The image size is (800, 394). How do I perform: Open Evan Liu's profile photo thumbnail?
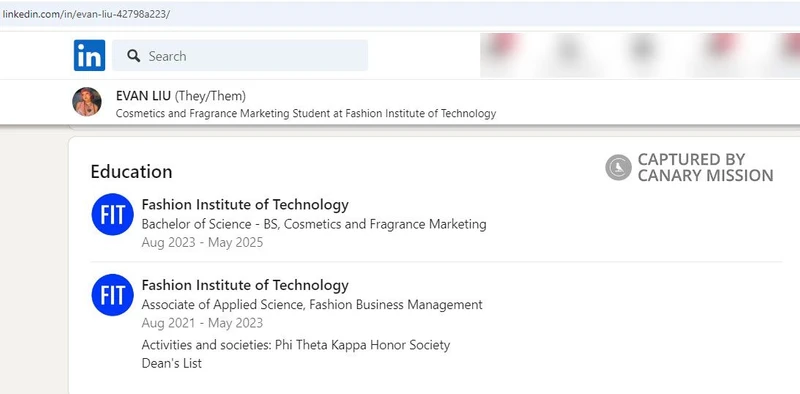pyautogui.click(x=87, y=102)
